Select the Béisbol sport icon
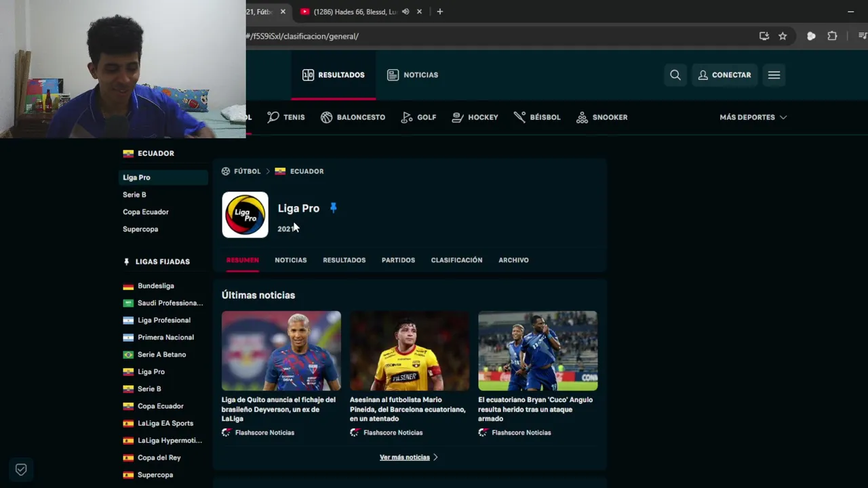The image size is (868, 488). [x=537, y=117]
